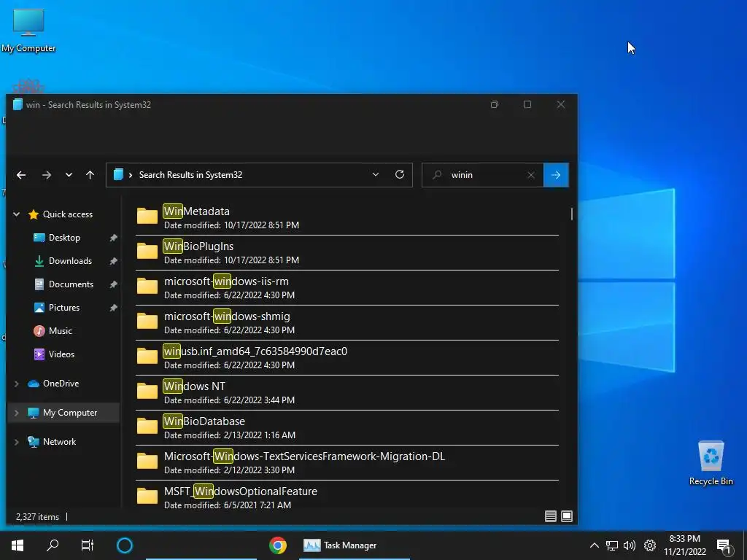747x560 pixels.
Task: Show hidden system tray icons
Action: (x=594, y=545)
